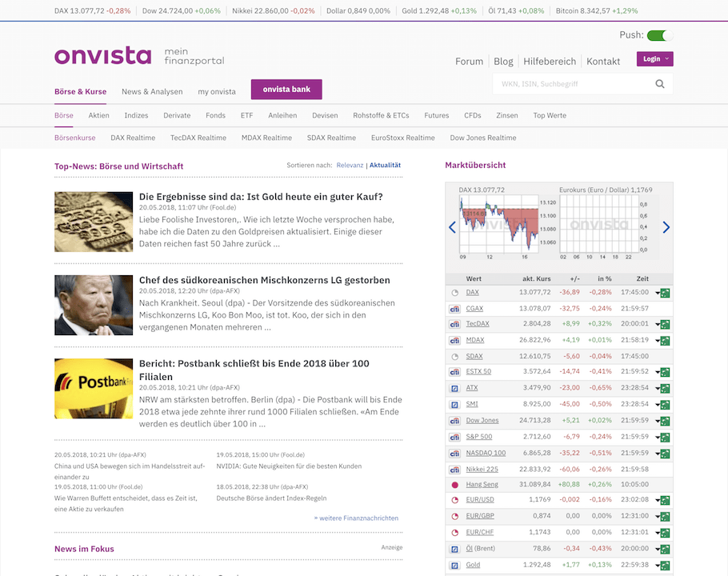Select the Börse & Kurse main tab
The image size is (728, 576).
[80, 92]
